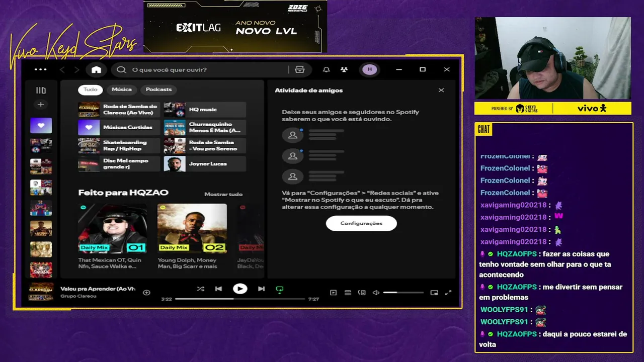Open second playlist thumbnail below Liked Songs in sidebar
The height and width of the screenshot is (362, 644).
coord(41,166)
